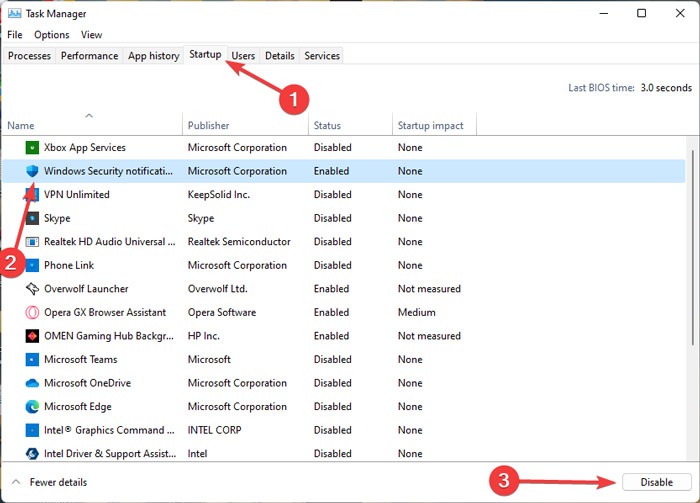Image resolution: width=700 pixels, height=503 pixels.
Task: Switch to the App history tab
Action: tap(154, 56)
